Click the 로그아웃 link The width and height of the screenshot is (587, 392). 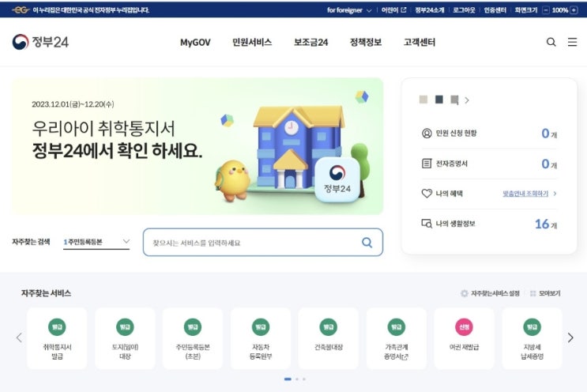pos(464,10)
